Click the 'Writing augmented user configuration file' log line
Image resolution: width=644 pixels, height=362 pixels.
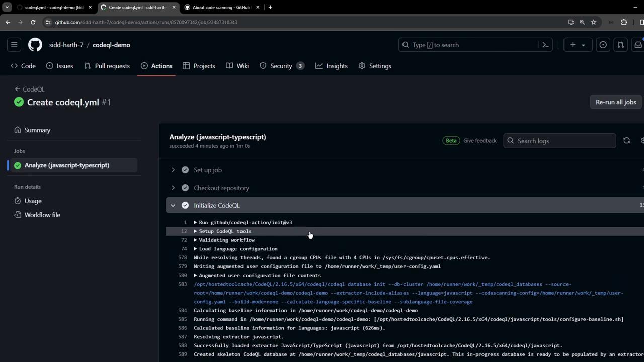click(317, 266)
